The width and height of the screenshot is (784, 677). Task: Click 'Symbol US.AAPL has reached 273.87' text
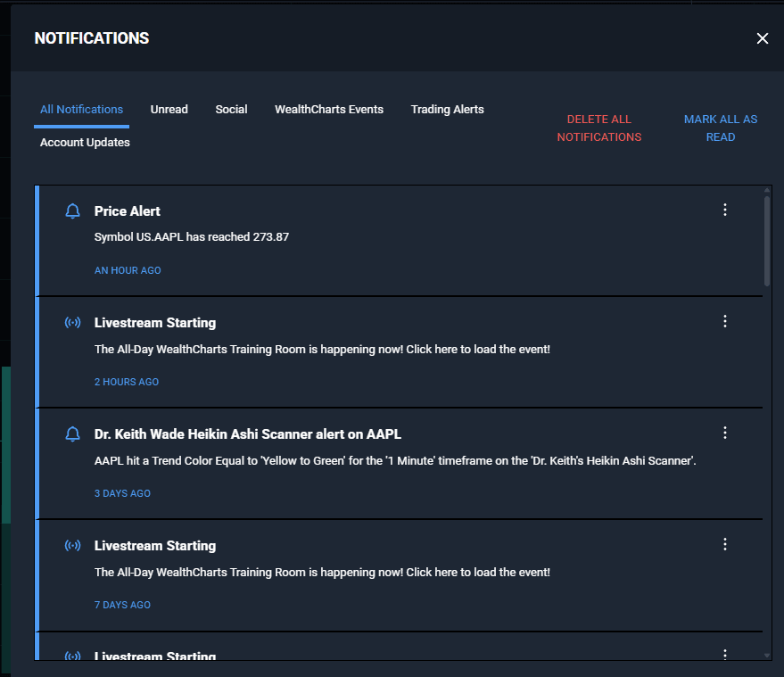click(192, 237)
